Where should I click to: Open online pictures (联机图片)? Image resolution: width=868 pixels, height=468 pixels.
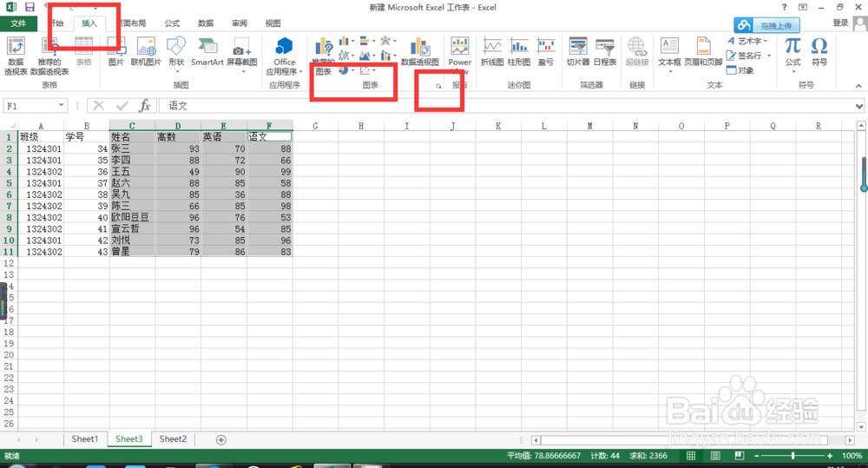[146, 51]
